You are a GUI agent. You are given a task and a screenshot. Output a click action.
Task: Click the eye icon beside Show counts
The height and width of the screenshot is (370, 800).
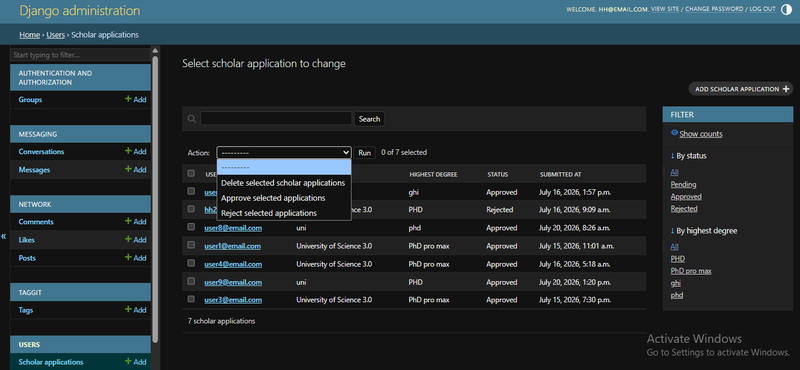tap(674, 133)
